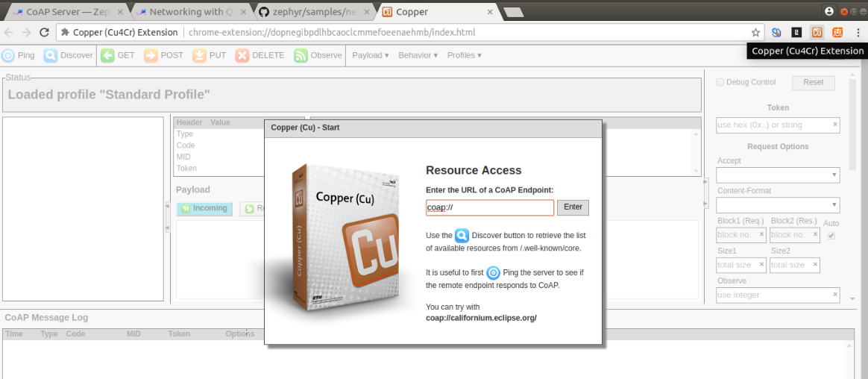This screenshot has width=868, height=379.
Task: Click the orange extension icon right of Copper
Action: click(837, 33)
